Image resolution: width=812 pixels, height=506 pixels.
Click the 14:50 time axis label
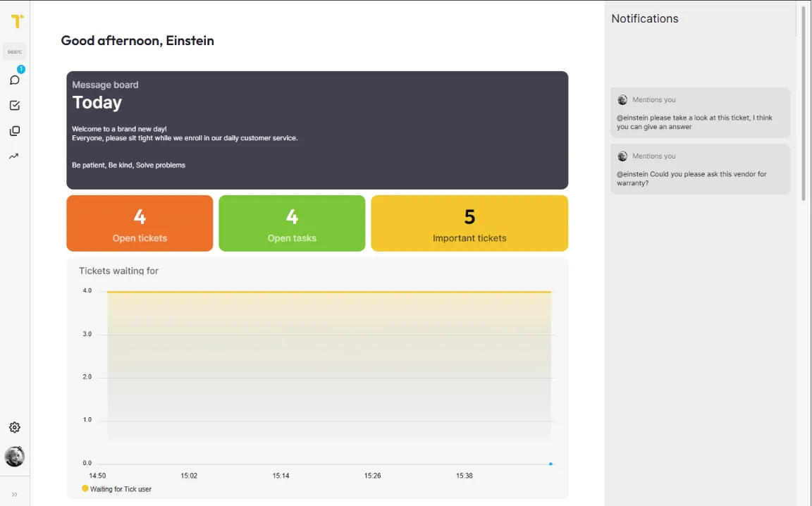coord(97,476)
